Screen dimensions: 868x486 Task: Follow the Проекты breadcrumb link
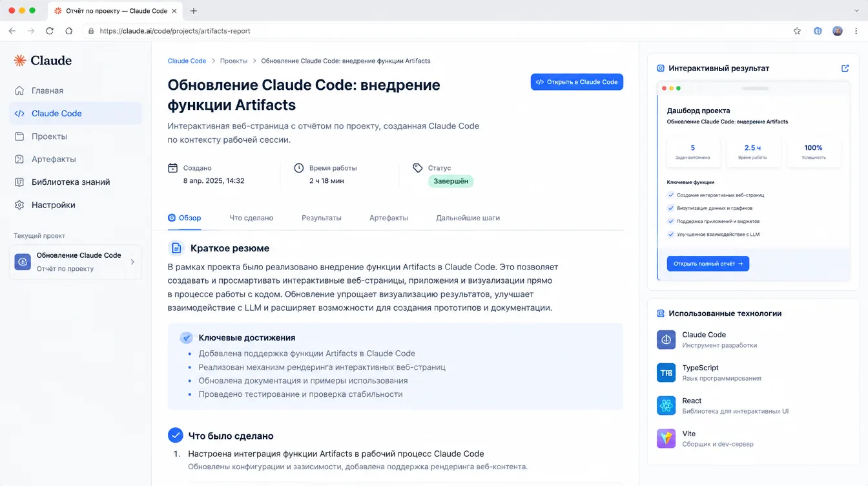[x=234, y=61]
